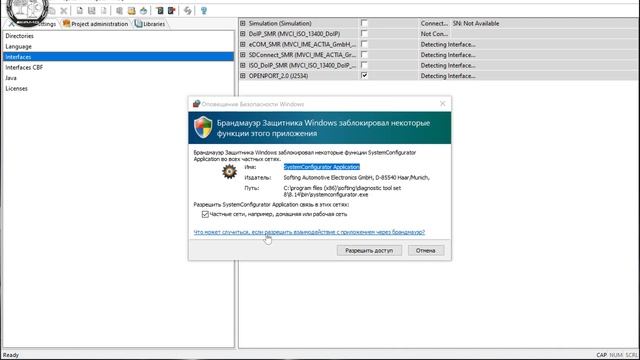Click the SDConnect_SMR interface name
Screen dimensions: 640x360
302,55
